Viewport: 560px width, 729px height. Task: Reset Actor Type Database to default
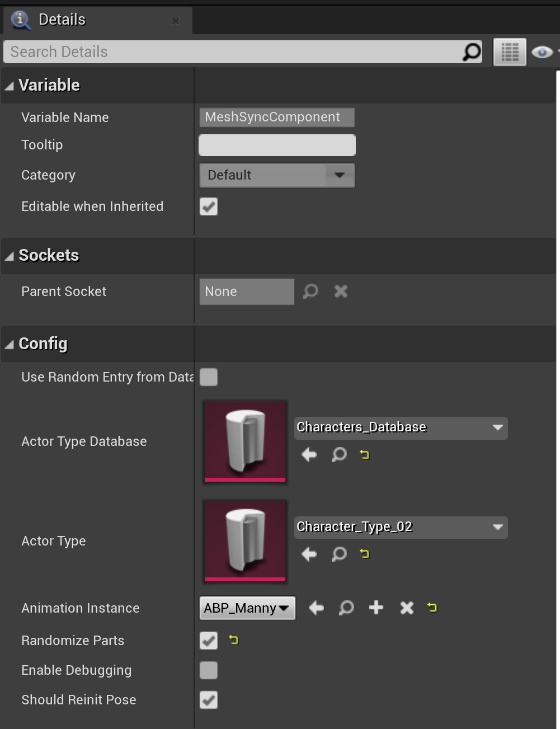(x=365, y=454)
